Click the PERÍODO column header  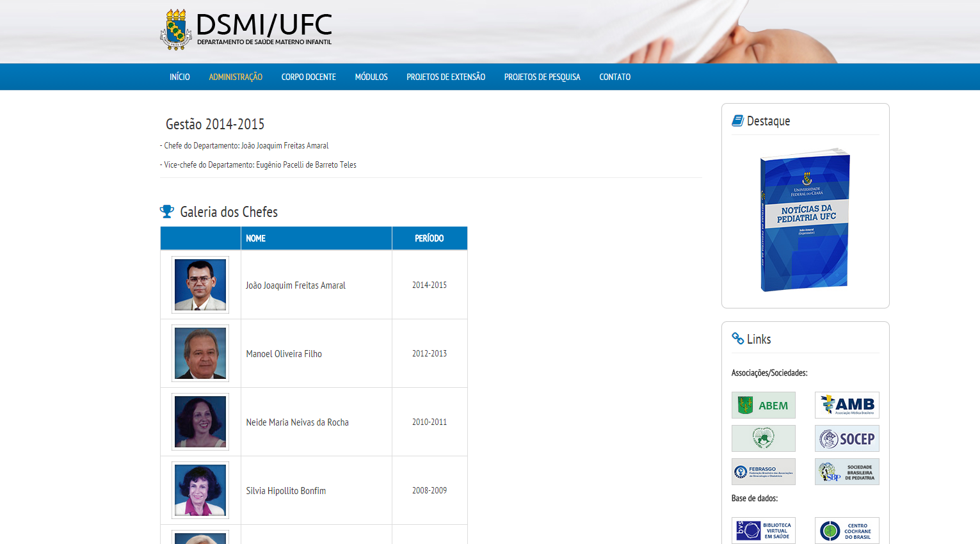[x=430, y=238]
